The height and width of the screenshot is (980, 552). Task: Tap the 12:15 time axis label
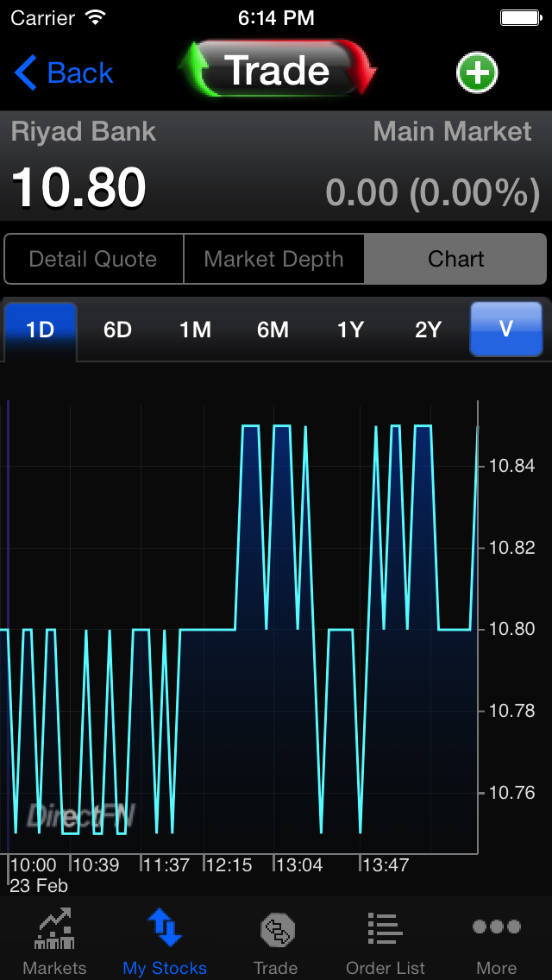pyautogui.click(x=230, y=865)
